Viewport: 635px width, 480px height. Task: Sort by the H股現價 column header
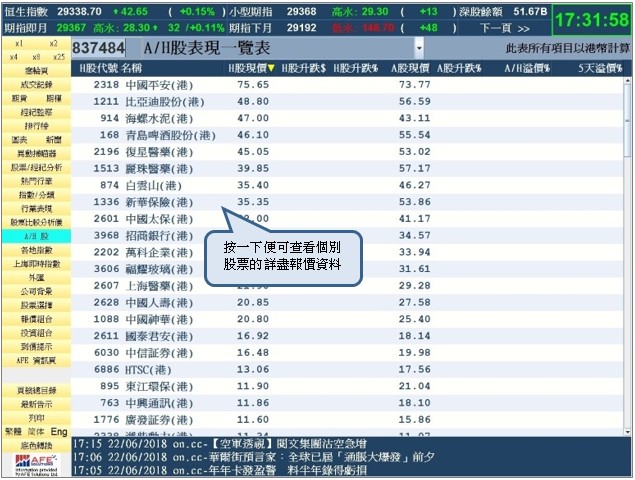(251, 68)
